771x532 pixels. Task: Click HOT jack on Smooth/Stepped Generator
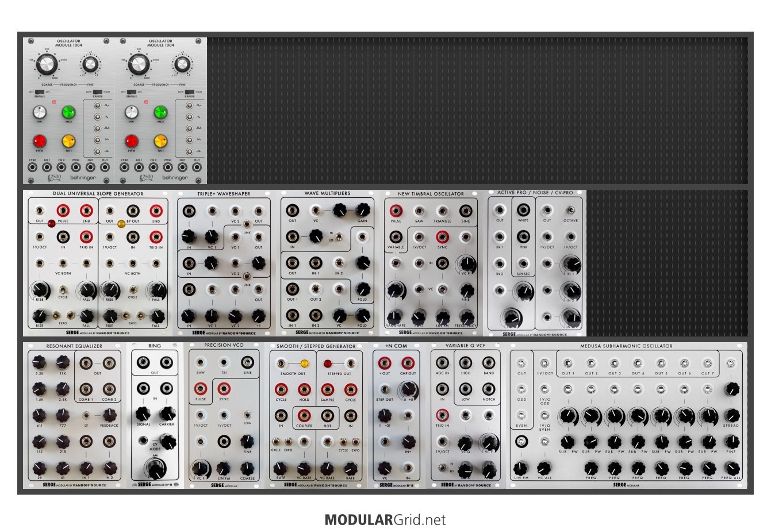[327, 415]
